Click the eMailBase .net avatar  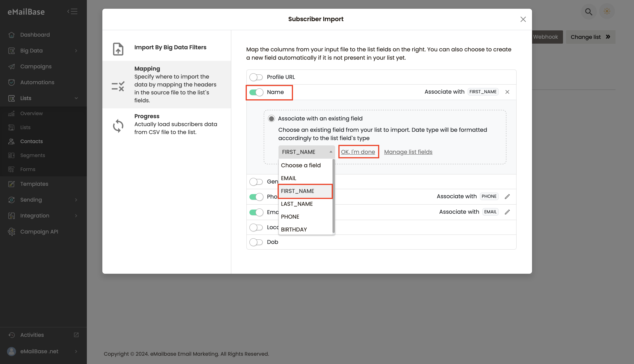coord(12,352)
